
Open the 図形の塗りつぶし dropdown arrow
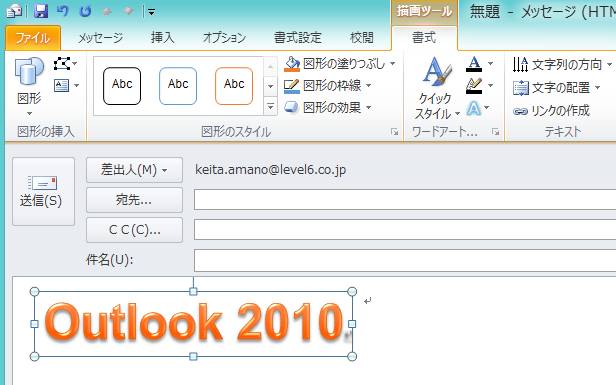[392, 64]
